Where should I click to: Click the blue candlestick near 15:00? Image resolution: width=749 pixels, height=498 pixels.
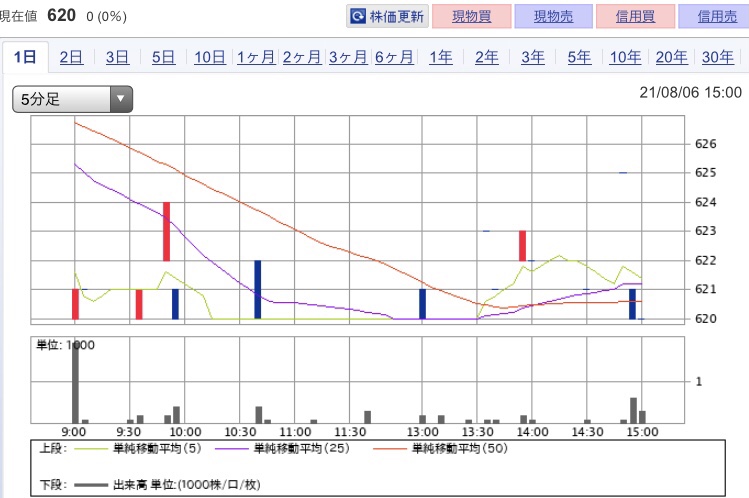coord(632,304)
